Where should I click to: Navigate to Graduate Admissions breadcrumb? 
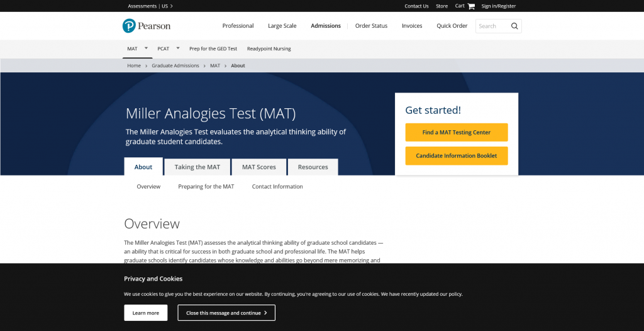click(175, 65)
